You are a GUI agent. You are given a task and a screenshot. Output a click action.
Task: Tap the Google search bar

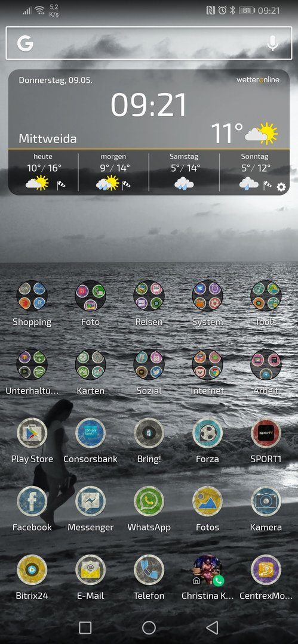click(x=149, y=43)
